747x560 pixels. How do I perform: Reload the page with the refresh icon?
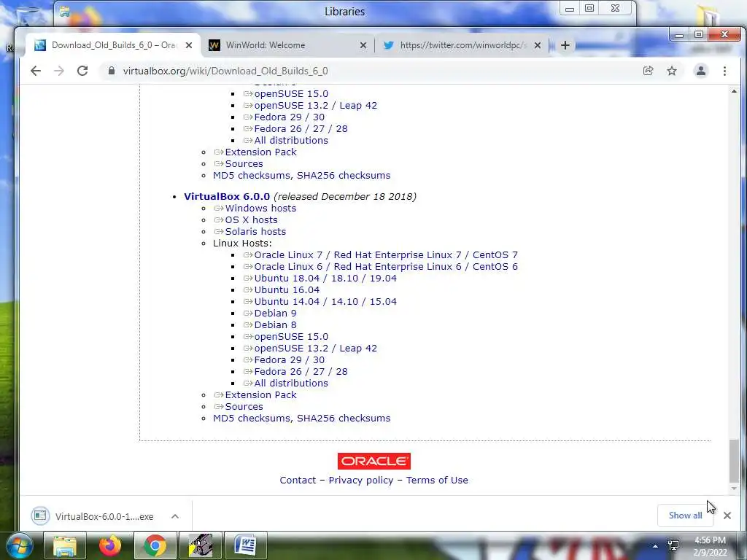click(82, 71)
